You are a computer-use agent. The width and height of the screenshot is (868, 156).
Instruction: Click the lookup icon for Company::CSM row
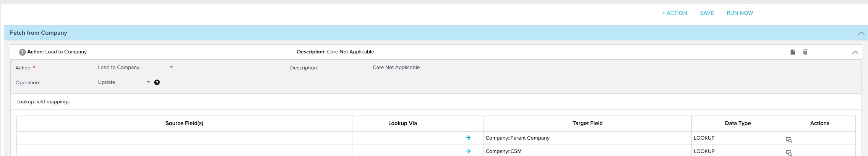click(789, 153)
